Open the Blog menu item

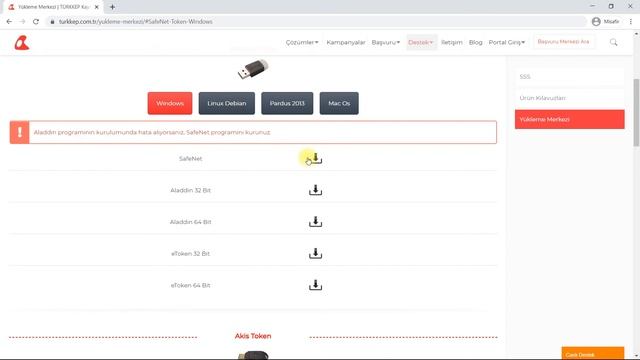476,42
